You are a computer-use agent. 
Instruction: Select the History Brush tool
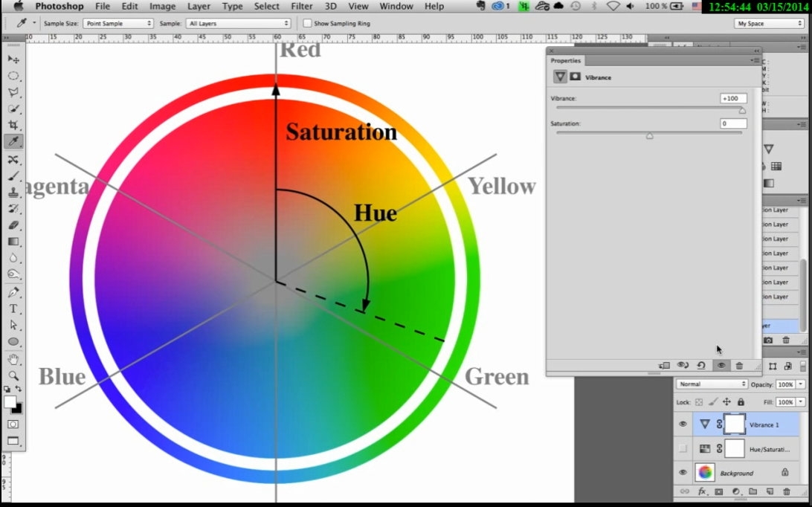pyautogui.click(x=13, y=209)
